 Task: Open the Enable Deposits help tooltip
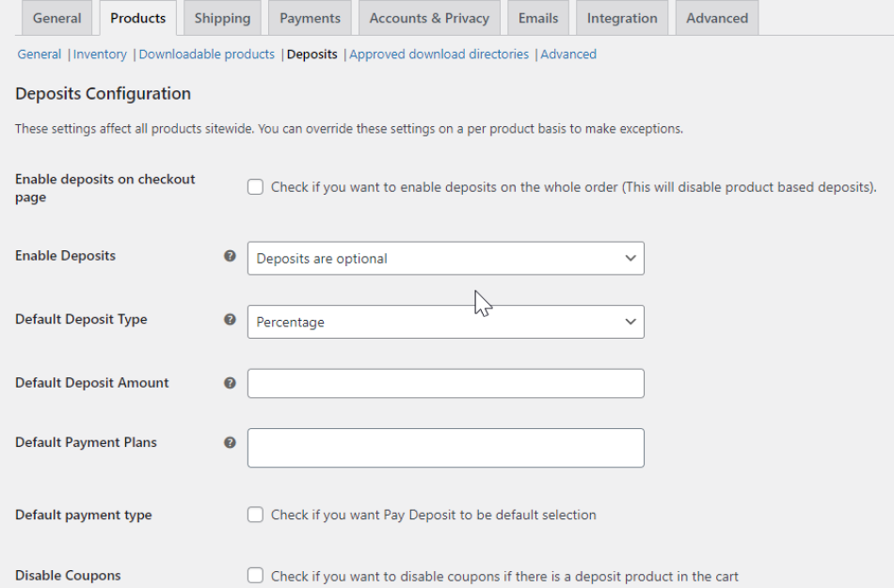[230, 255]
